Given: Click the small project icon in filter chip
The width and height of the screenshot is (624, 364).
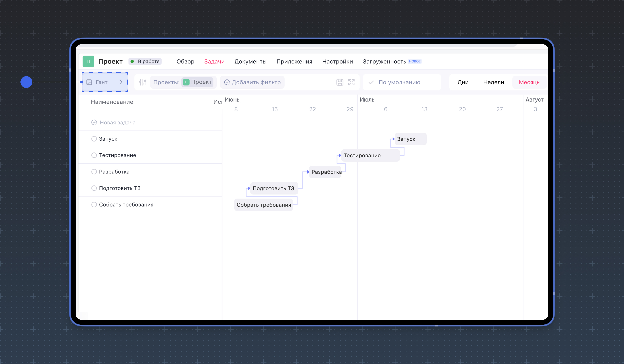Looking at the screenshot, I should click(186, 82).
